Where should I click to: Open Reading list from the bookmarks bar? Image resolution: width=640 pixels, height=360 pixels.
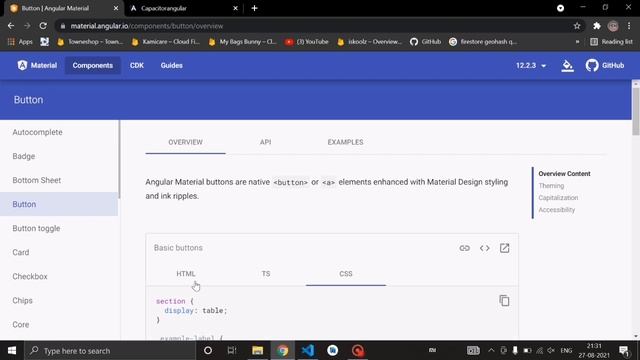(611, 42)
